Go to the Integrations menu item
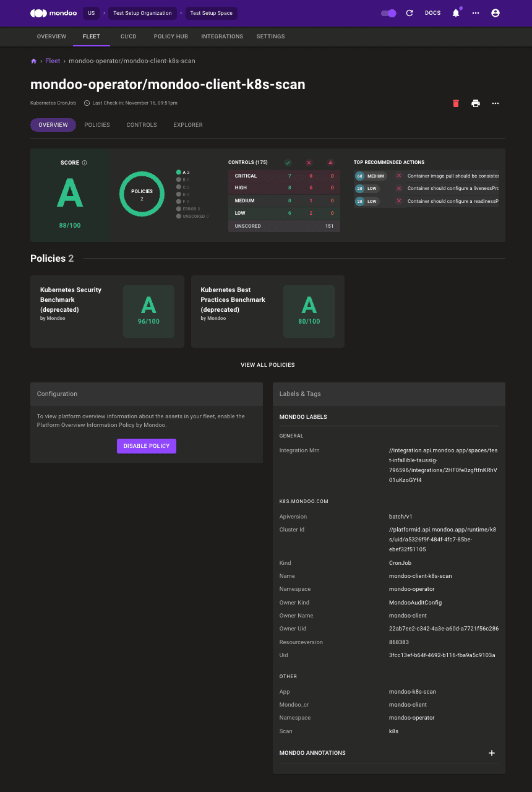 [x=222, y=37]
